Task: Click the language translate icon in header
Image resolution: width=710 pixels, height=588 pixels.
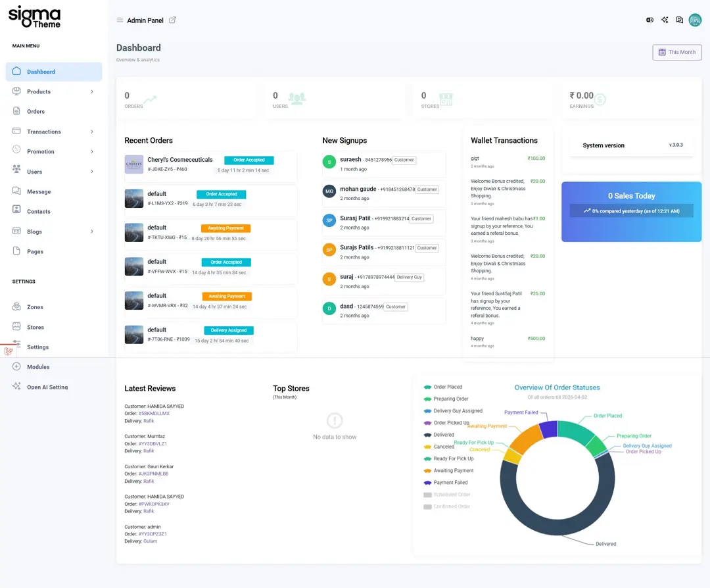Action: pos(650,20)
